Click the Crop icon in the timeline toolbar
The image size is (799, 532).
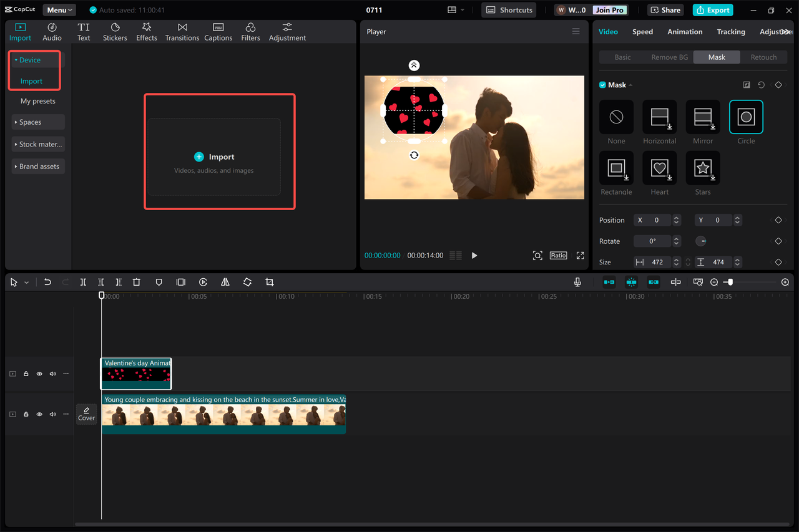tap(270, 282)
